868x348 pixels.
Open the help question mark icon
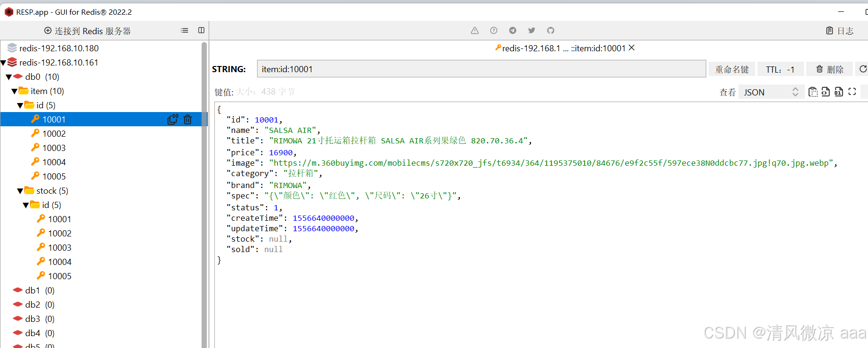494,30
